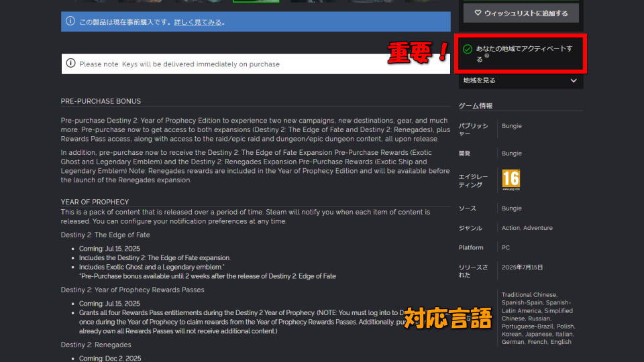Screen dimensions: 644x362
Task: Expand the 地域を見る region dropdown
Action: 521,80
